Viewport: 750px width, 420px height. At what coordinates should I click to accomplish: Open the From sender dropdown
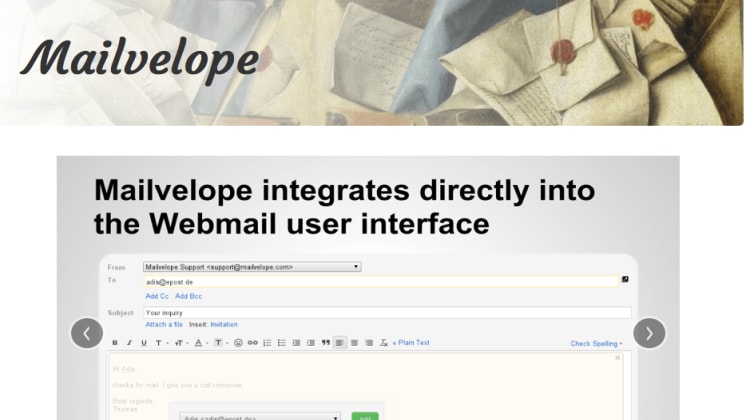[x=252, y=267]
